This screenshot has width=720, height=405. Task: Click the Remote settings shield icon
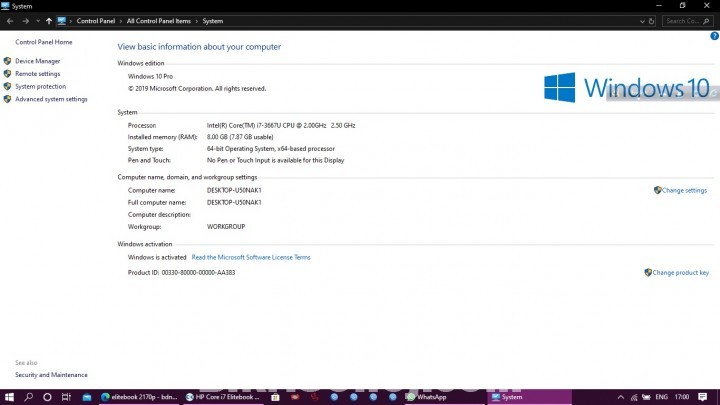click(x=7, y=74)
